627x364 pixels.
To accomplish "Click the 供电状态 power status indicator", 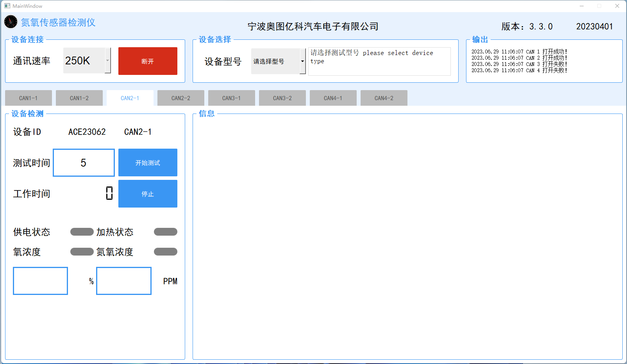I will (82, 232).
